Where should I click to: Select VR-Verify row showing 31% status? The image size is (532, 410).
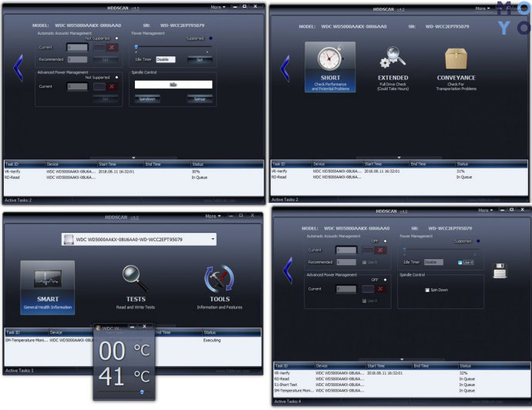tap(399, 171)
